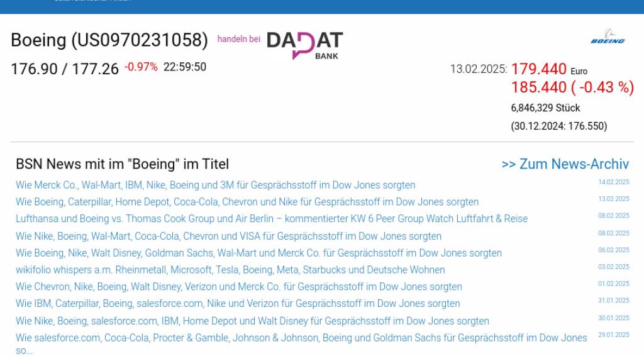The width and height of the screenshot is (644, 356).
Task: Click the Boeing (US0970231058) page title
Action: [x=109, y=40]
